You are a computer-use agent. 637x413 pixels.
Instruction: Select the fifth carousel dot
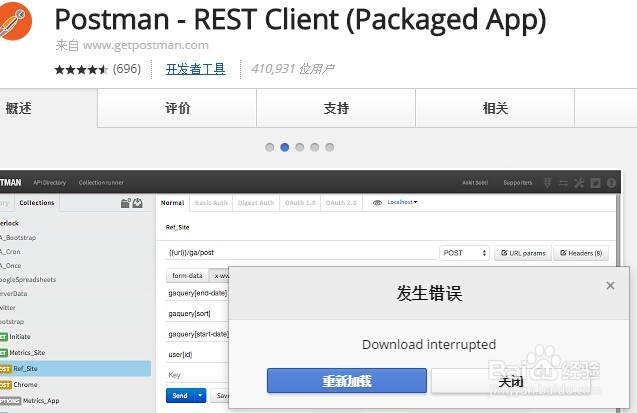329,147
